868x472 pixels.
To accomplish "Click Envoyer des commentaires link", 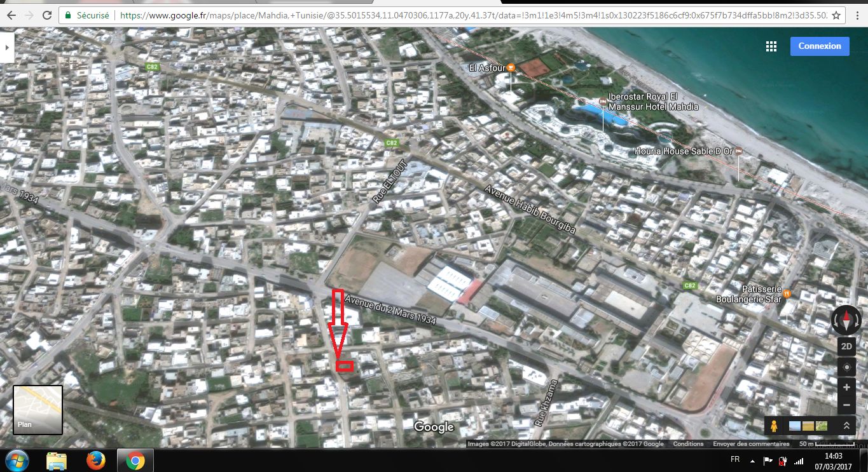I will [x=751, y=444].
